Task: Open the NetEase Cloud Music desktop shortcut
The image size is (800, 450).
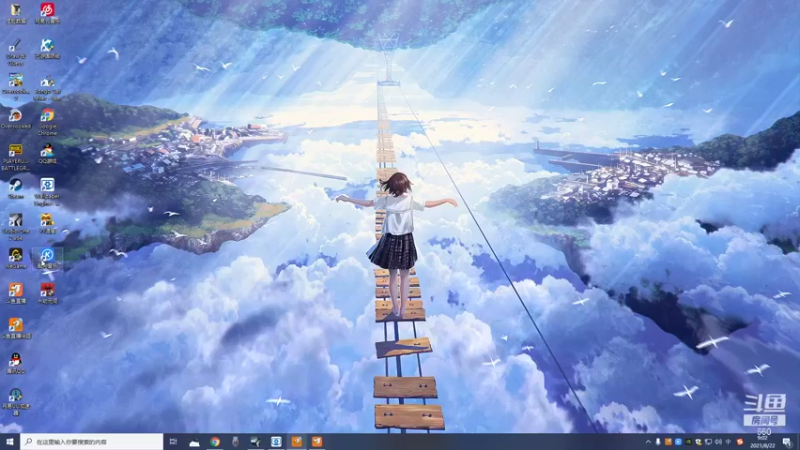Action: (x=47, y=13)
